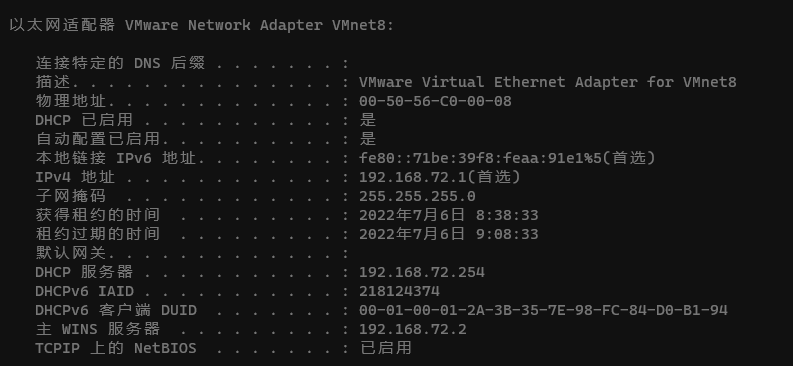Click the lease expiry time 9:08:33
793x366 pixels.
[x=507, y=234]
